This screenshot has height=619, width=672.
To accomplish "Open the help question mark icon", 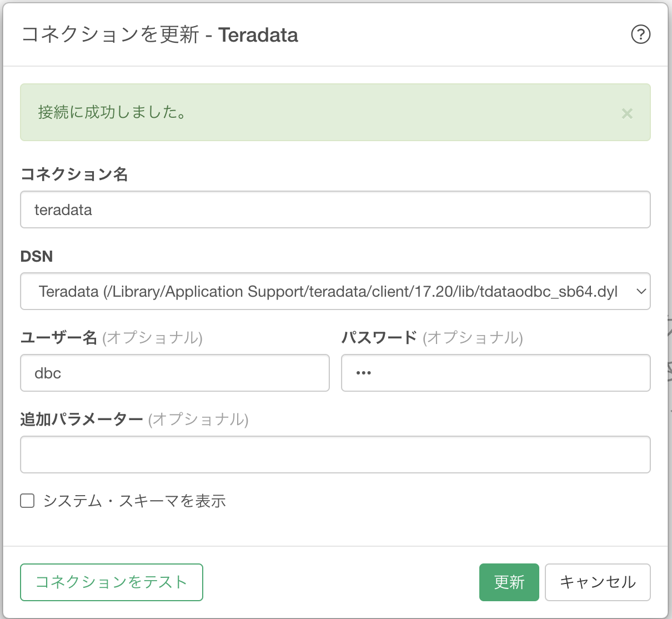I will point(640,34).
